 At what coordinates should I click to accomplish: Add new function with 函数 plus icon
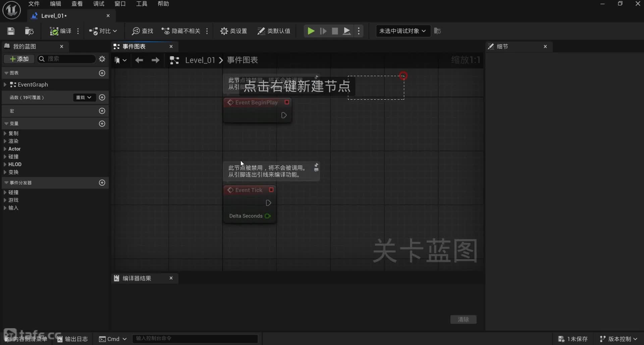click(x=102, y=97)
